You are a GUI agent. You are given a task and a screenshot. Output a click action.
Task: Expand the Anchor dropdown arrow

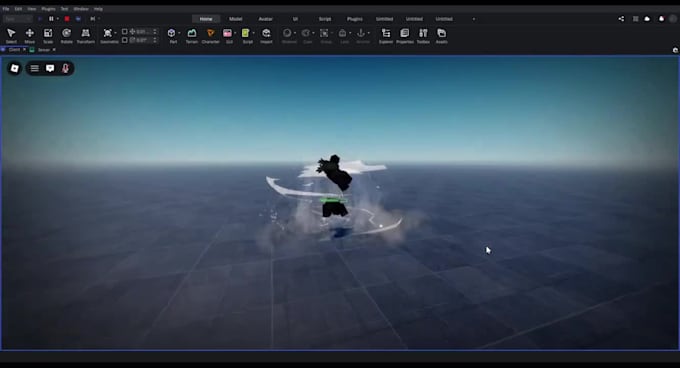(x=369, y=33)
